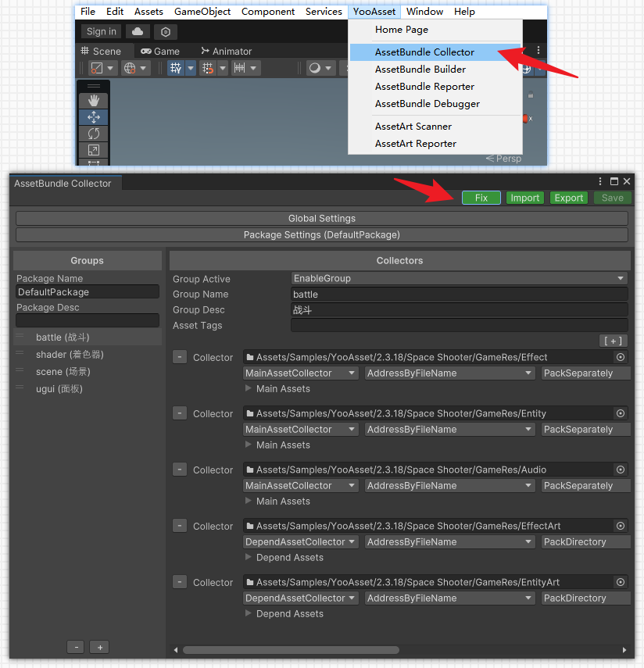
Task: Open the Group Active EnableGroup dropdown
Action: point(460,278)
